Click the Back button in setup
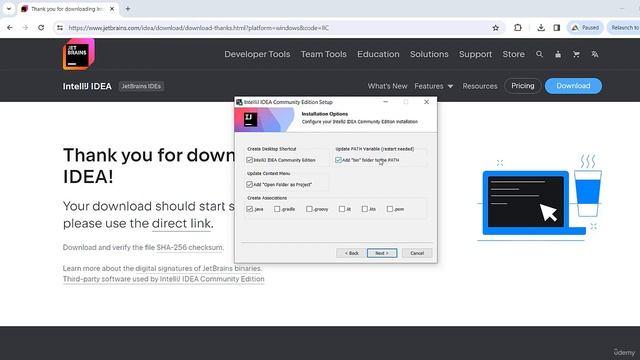Screen dimensions: 640x360 pyautogui.click(x=351, y=253)
